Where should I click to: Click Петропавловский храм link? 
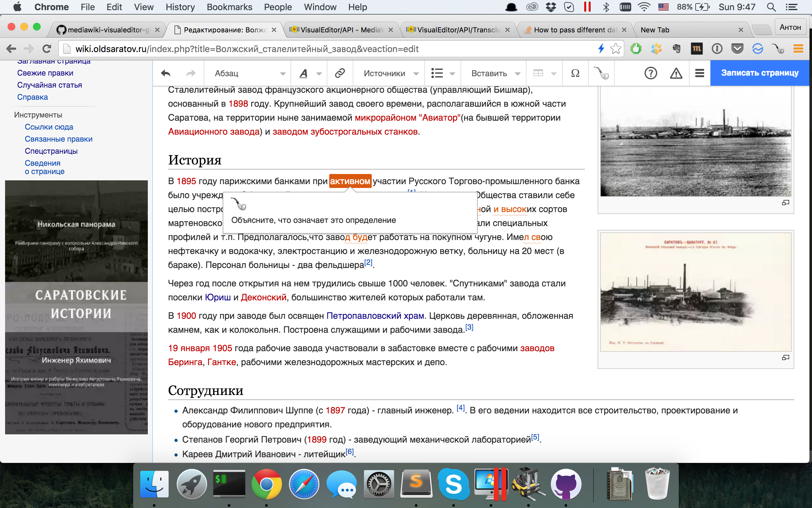coord(375,316)
